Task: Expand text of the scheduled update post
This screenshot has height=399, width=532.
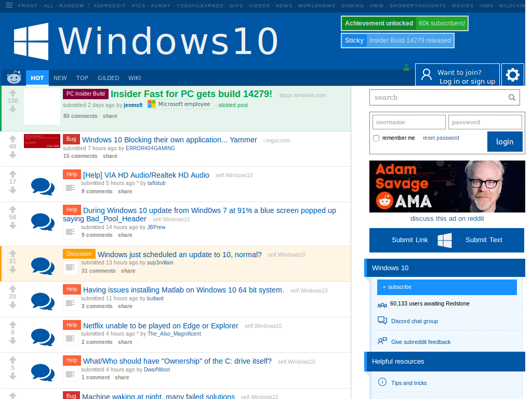Action: pyautogui.click(x=70, y=268)
